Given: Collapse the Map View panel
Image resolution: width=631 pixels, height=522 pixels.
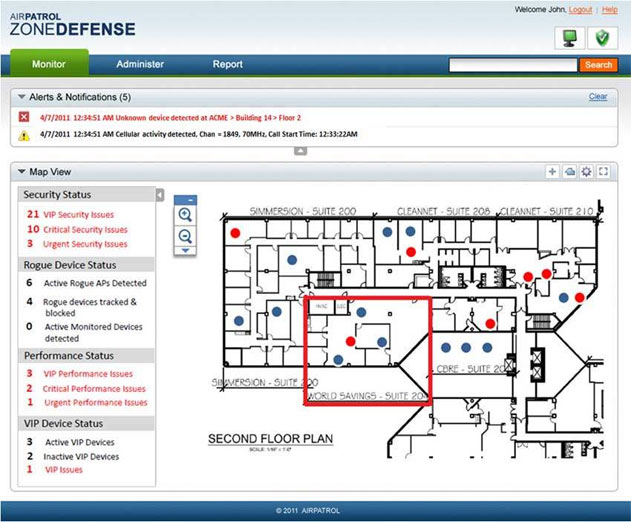Looking at the screenshot, I should pyautogui.click(x=22, y=172).
